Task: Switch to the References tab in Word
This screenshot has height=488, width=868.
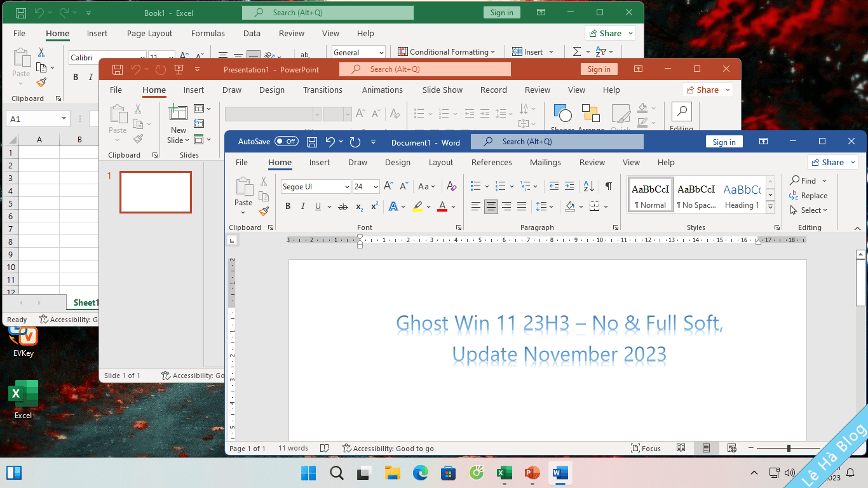Action: point(491,163)
